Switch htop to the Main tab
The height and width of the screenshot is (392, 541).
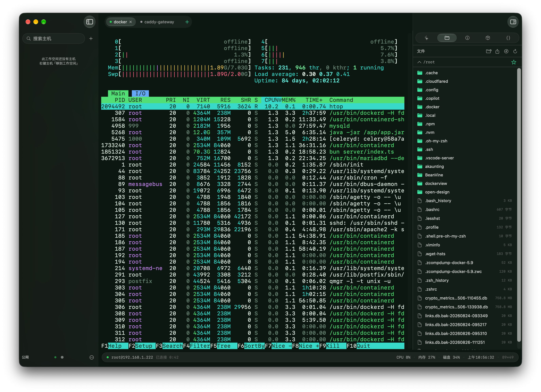pyautogui.click(x=118, y=93)
